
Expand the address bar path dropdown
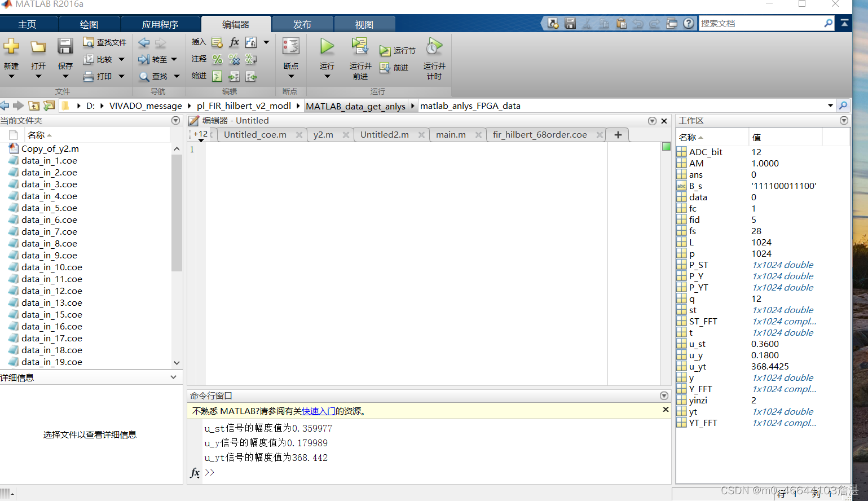(830, 106)
